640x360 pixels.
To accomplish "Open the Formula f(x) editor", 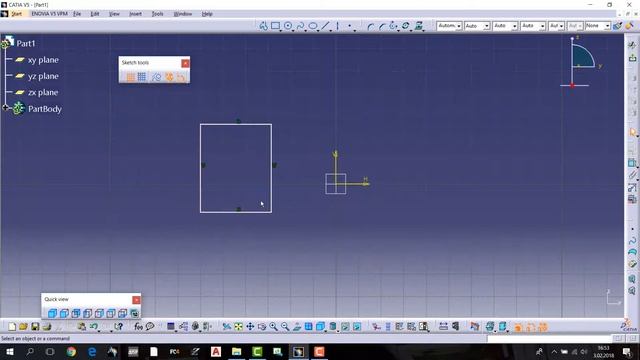I will point(138,327).
